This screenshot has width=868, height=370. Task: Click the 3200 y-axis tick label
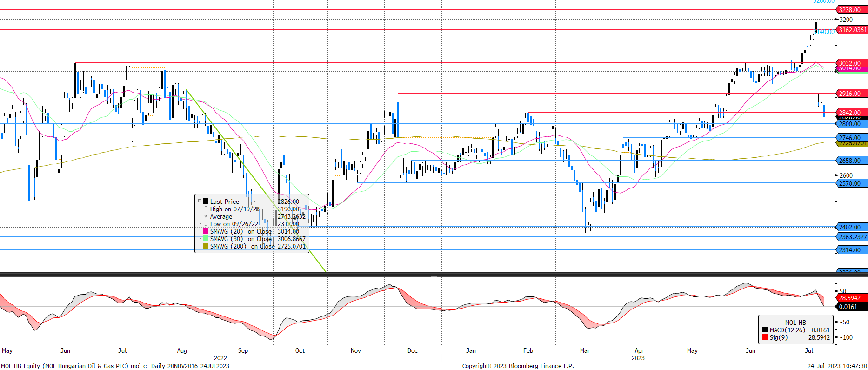tap(846, 20)
